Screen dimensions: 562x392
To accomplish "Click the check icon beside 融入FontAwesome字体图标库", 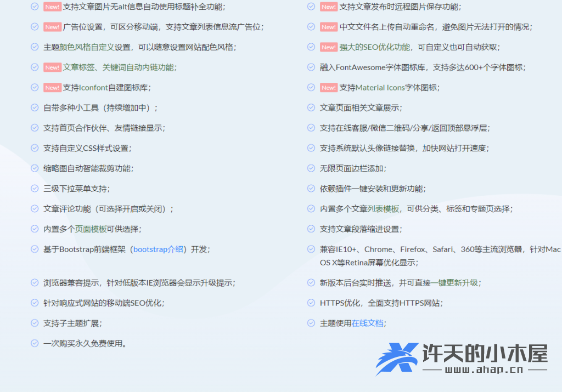I will click(311, 67).
